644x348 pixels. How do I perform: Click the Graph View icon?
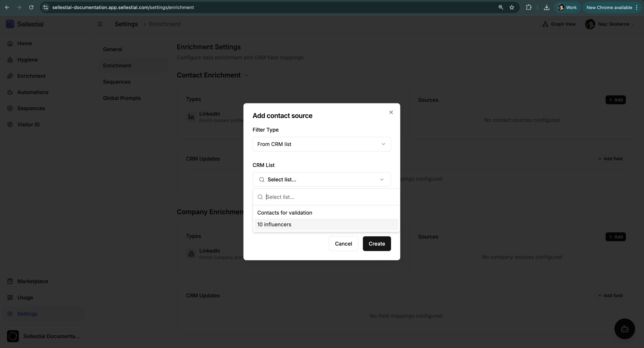[x=546, y=24]
